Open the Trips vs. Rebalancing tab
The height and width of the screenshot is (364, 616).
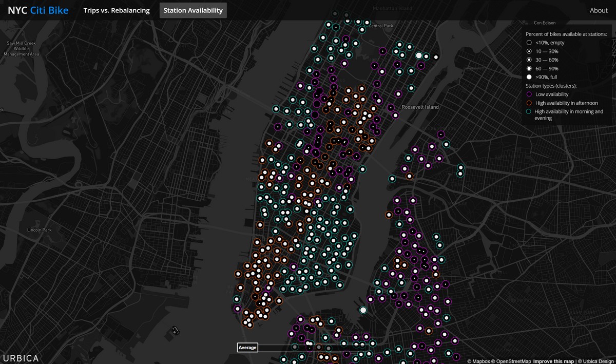click(117, 10)
